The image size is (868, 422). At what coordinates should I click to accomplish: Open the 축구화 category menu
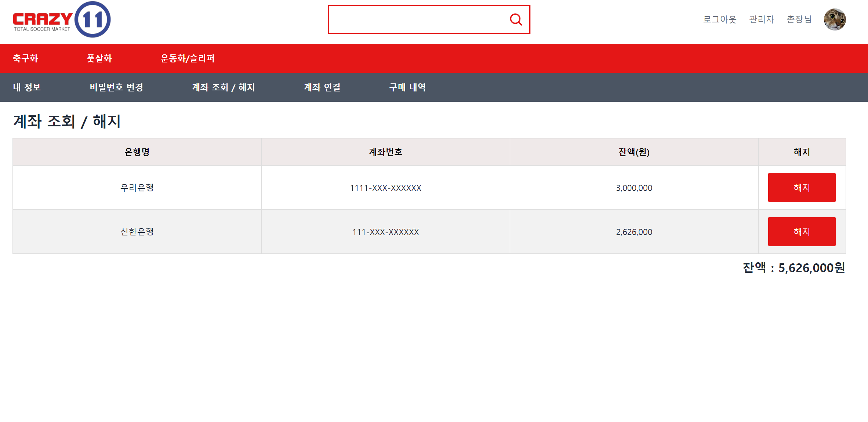pos(25,58)
